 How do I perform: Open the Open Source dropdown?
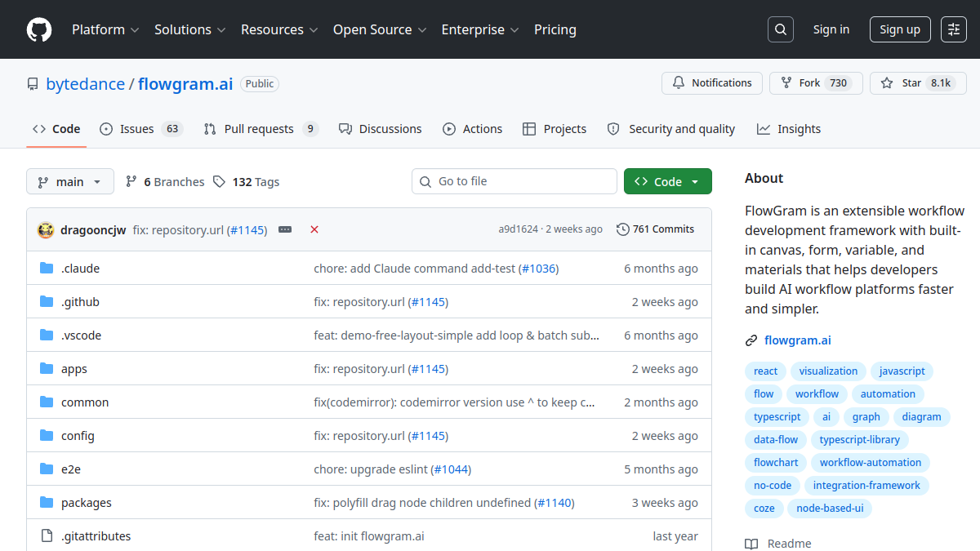click(380, 29)
